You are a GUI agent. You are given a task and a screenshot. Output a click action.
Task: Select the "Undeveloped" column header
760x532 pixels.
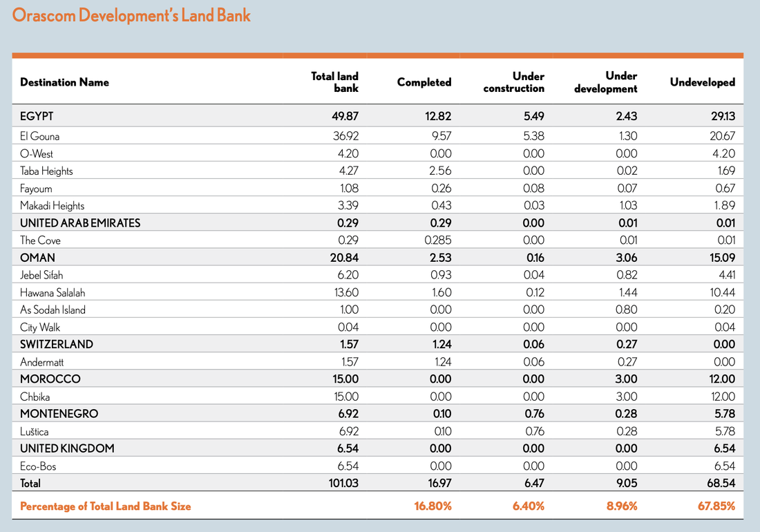[703, 82]
